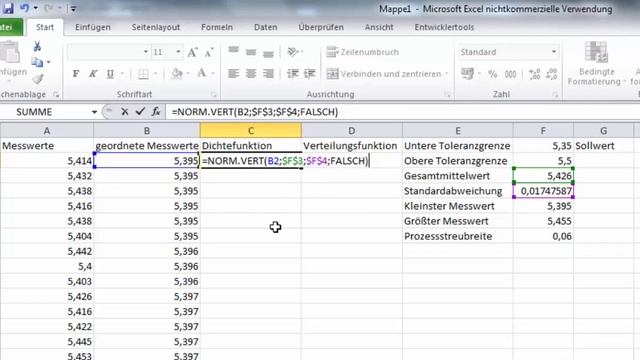The image size is (640, 360).
Task: Click the Format Painter brush icon
Action: [x=38, y=78]
